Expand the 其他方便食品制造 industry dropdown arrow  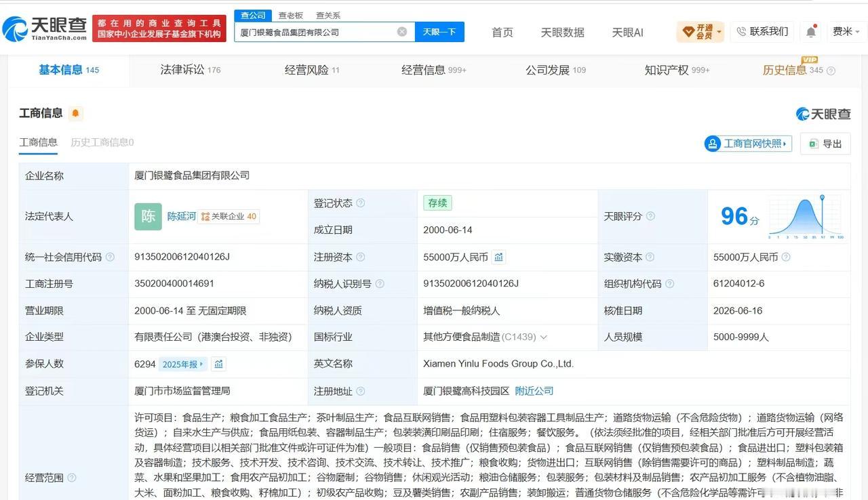pyautogui.click(x=543, y=337)
